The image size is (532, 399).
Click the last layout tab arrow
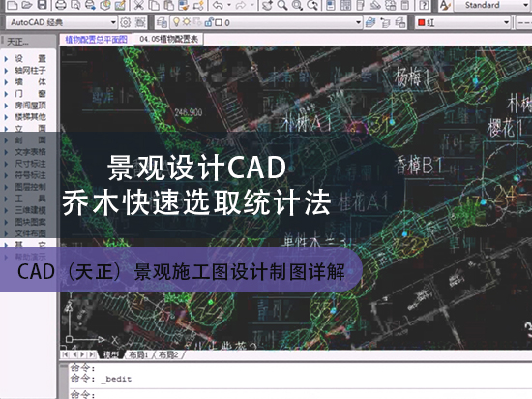92,354
